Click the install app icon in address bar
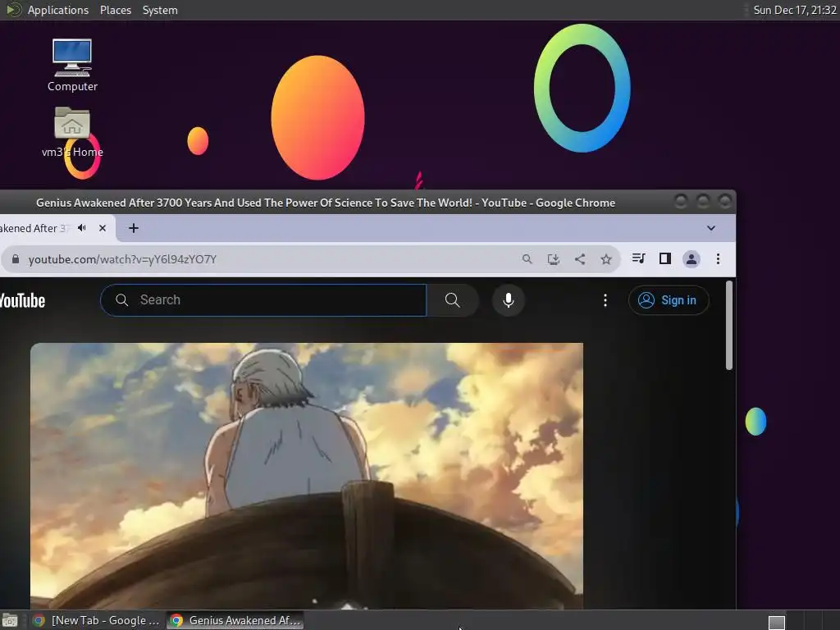840x630 pixels. point(554,259)
